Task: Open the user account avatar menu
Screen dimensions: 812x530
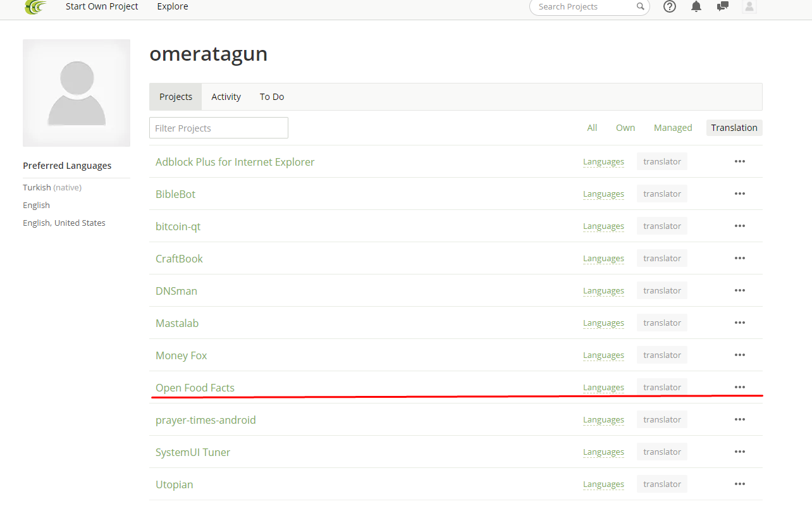Action: [749, 6]
